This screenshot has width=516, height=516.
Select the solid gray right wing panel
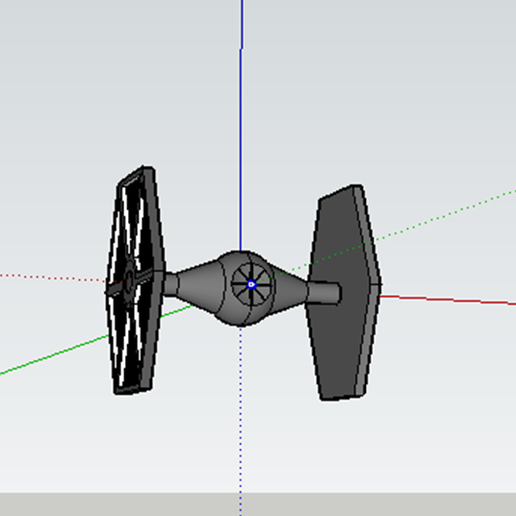[343, 292]
